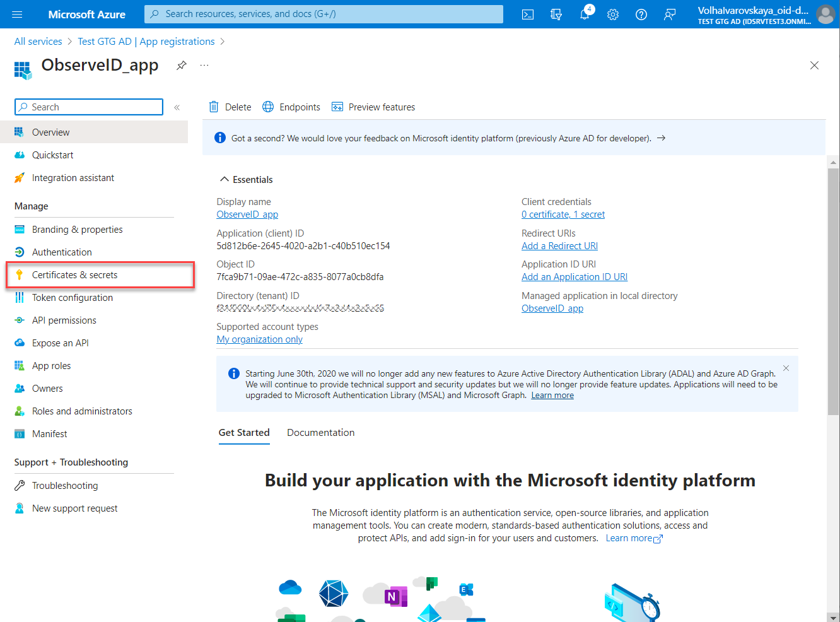
Task: Open the feedback icon in header
Action: (670, 15)
